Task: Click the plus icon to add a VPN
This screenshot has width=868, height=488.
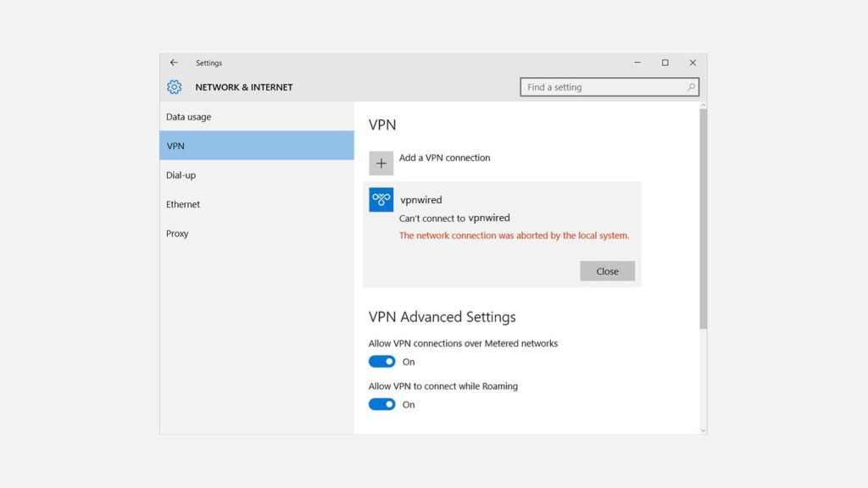Action: click(381, 163)
